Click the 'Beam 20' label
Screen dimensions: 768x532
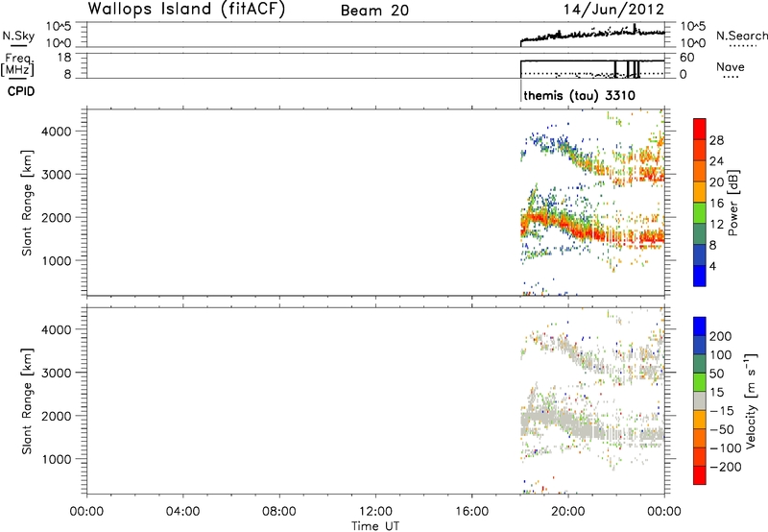[x=374, y=11]
